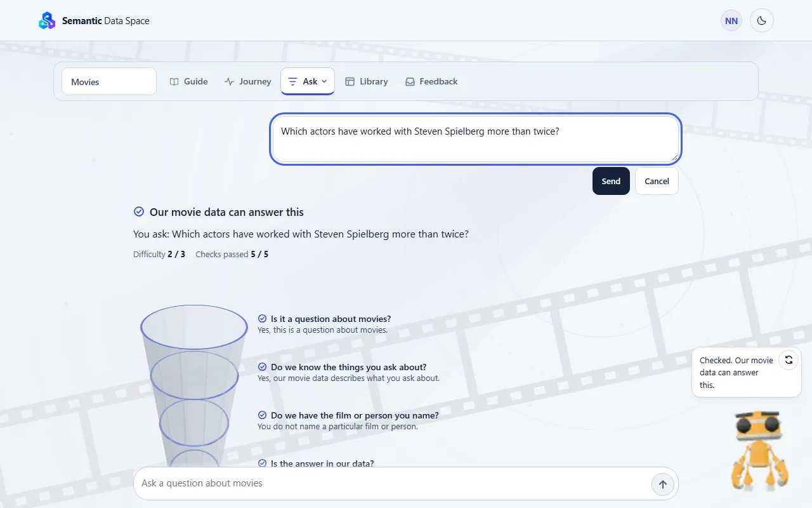Click the check icon for 'Do we know the things you ask about?'
The height and width of the screenshot is (508, 812).
262,367
